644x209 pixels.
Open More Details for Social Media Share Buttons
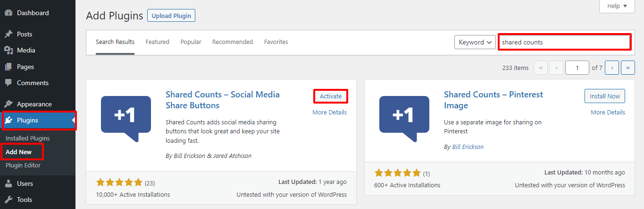329,113
